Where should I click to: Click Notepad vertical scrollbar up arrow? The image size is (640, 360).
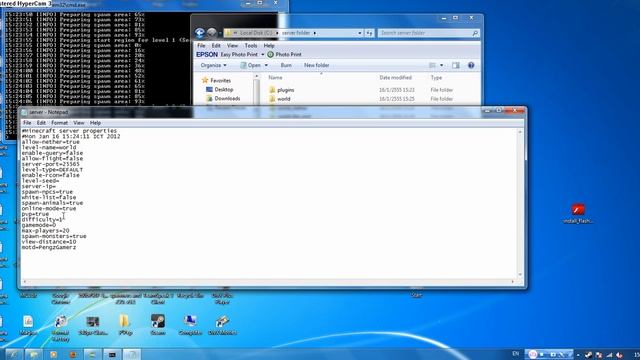[x=520, y=132]
